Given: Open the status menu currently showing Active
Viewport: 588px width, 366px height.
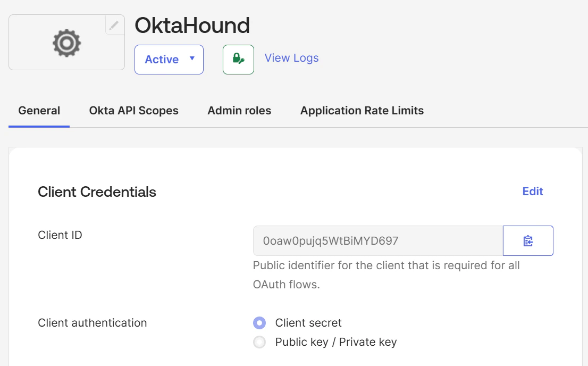Looking at the screenshot, I should click(x=169, y=60).
